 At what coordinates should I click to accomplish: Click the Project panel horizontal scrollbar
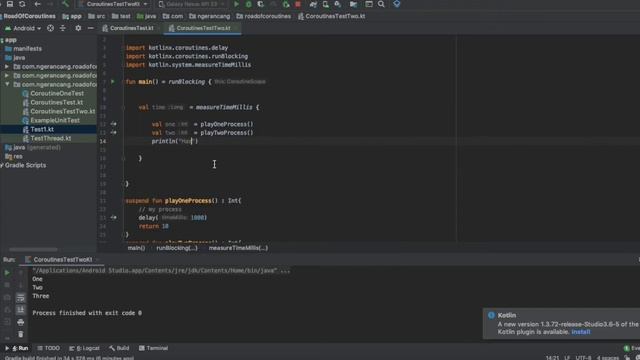(33, 249)
